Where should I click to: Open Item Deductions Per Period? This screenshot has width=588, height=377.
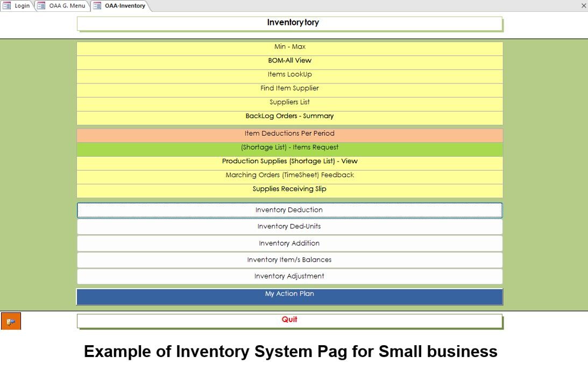point(289,134)
